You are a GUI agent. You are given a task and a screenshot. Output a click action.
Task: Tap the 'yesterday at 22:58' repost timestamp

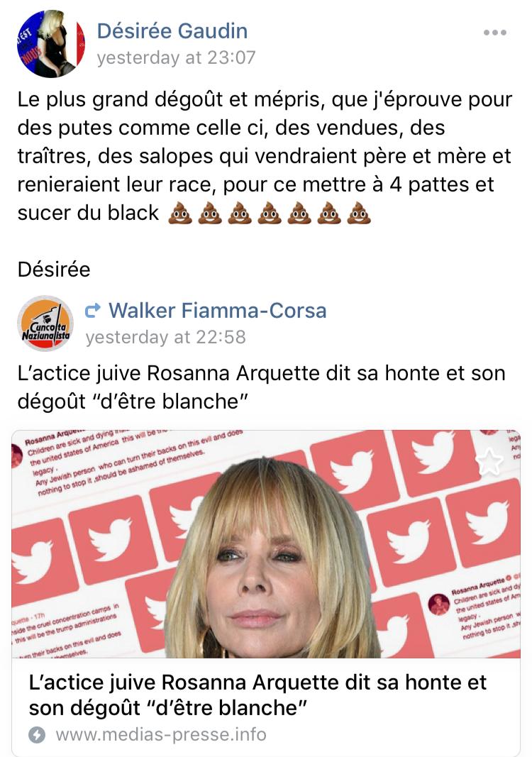click(165, 337)
